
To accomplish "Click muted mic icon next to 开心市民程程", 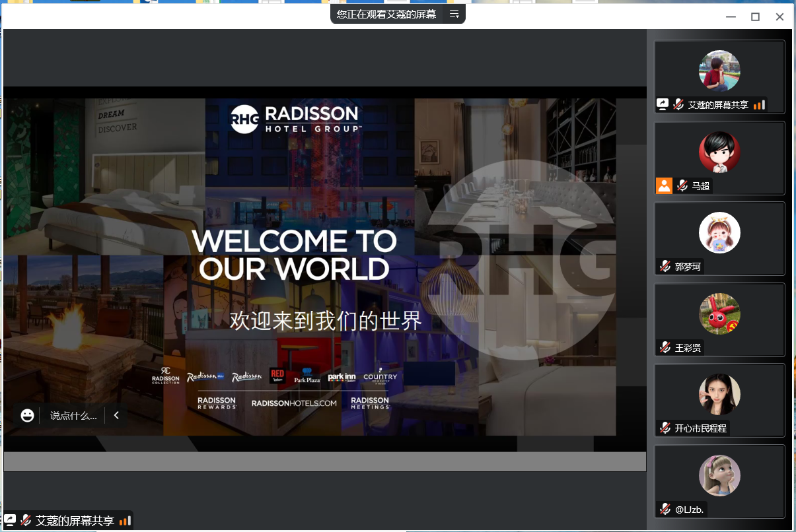I will (x=665, y=428).
